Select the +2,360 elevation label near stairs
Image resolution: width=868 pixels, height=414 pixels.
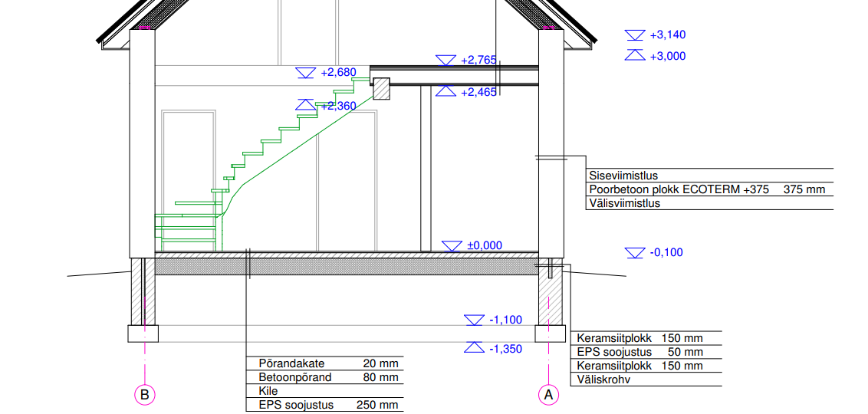pos(338,106)
